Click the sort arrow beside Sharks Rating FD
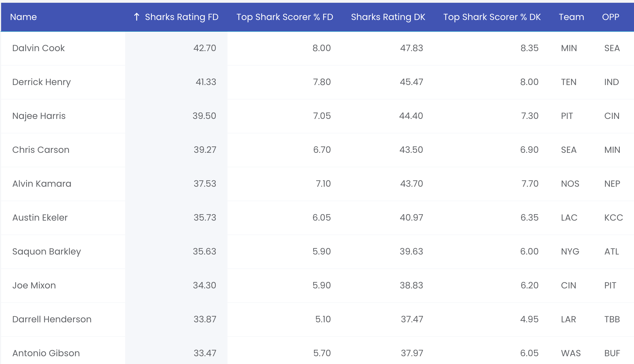The width and height of the screenshot is (634, 364). [x=137, y=17]
